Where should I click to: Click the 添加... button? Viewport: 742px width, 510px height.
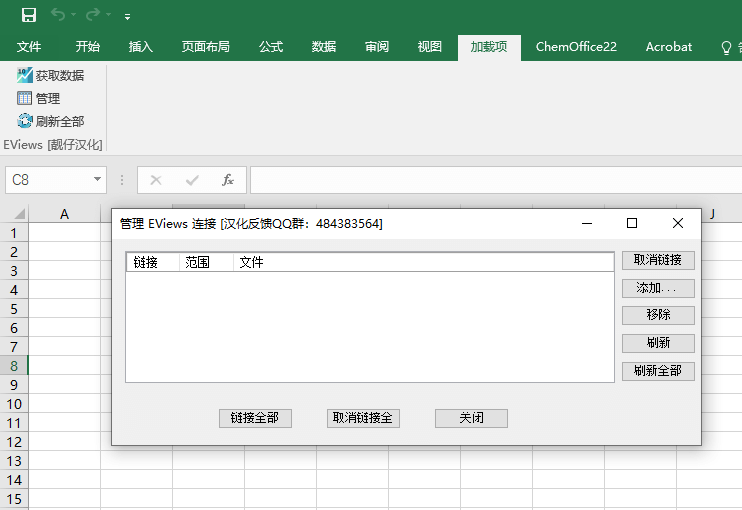tap(658, 288)
